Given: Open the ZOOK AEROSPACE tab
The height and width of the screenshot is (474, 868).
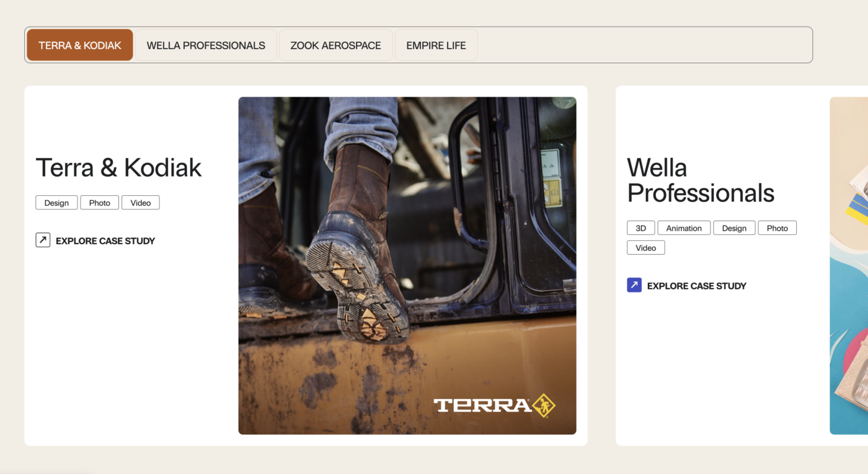Looking at the screenshot, I should point(335,45).
